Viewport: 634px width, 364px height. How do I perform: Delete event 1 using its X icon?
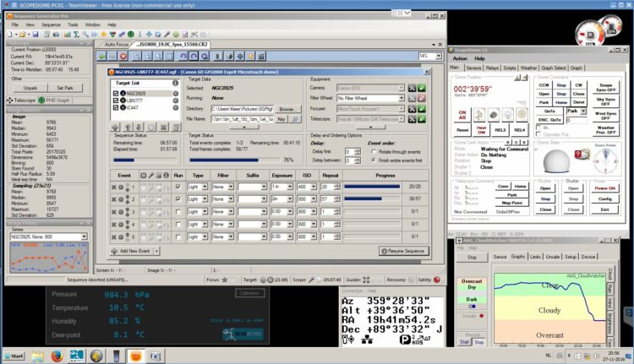click(x=114, y=187)
